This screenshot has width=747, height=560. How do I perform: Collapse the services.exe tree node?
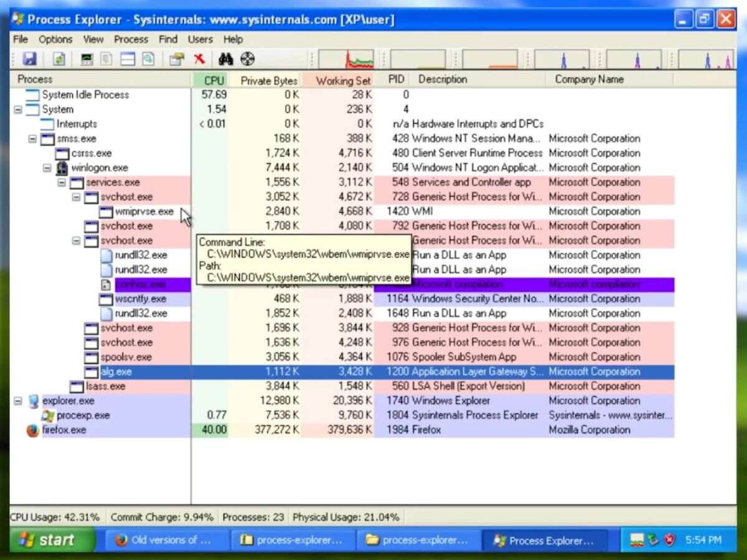(x=62, y=182)
